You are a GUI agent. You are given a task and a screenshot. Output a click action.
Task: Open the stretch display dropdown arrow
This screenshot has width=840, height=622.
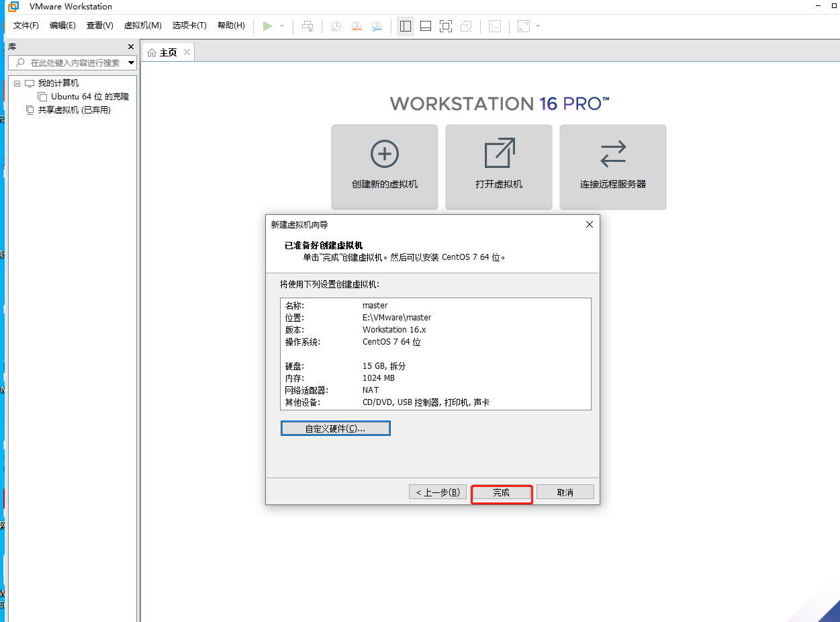coord(538,26)
